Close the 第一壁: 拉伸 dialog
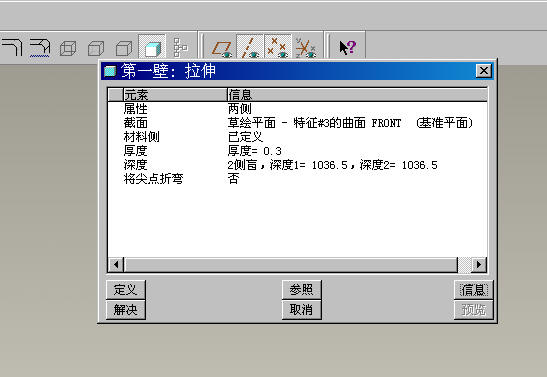 point(484,71)
